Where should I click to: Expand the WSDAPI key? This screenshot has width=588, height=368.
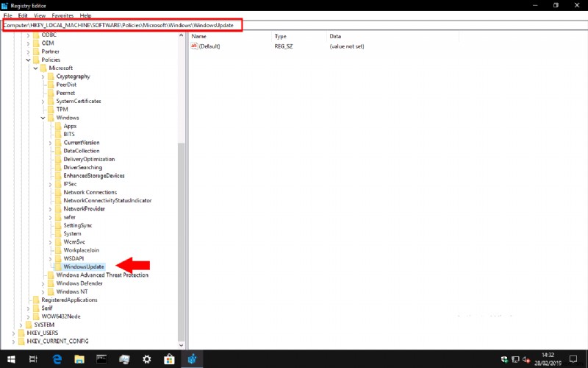[50, 259]
